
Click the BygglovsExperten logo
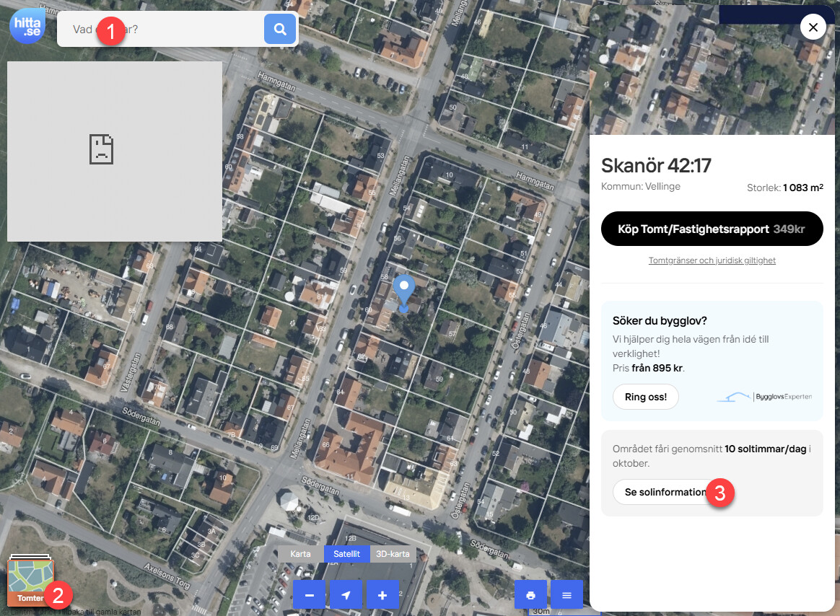pos(764,397)
